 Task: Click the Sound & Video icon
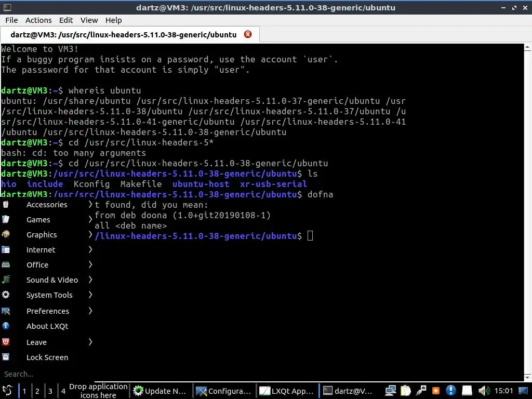click(x=6, y=280)
